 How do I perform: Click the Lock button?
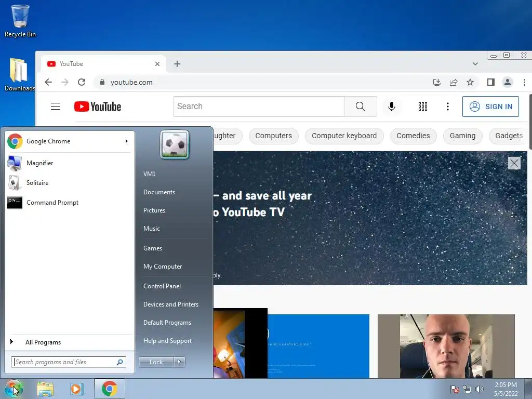[156, 362]
